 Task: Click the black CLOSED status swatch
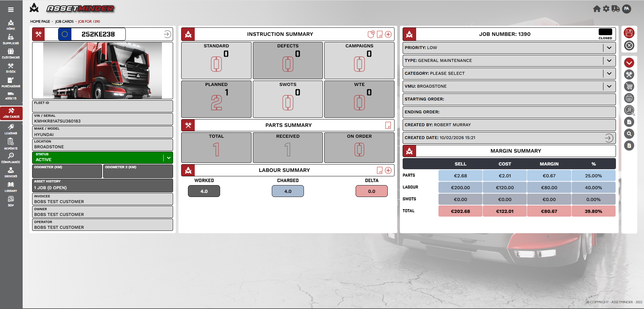click(x=605, y=32)
